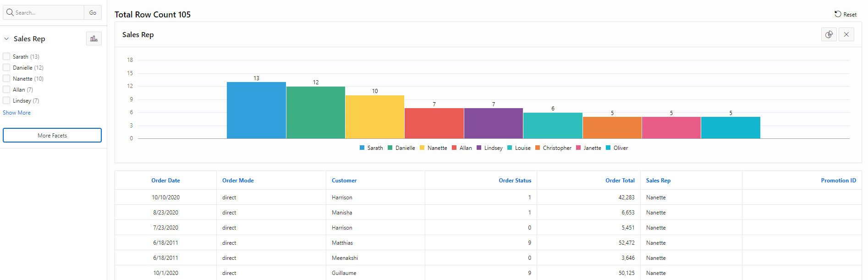Image resolution: width=868 pixels, height=280 pixels.
Task: Click order total 5,451 cell
Action: [588, 228]
